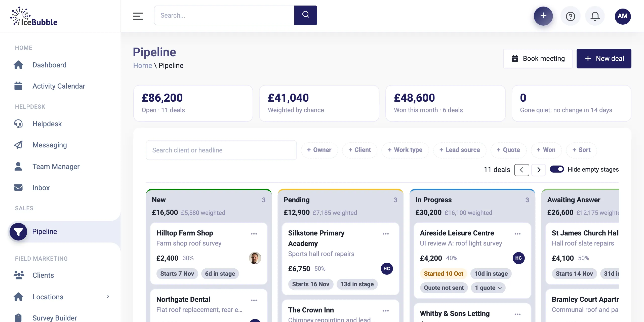Click the Helpdesk headset icon
The height and width of the screenshot is (322, 644).
point(18,124)
